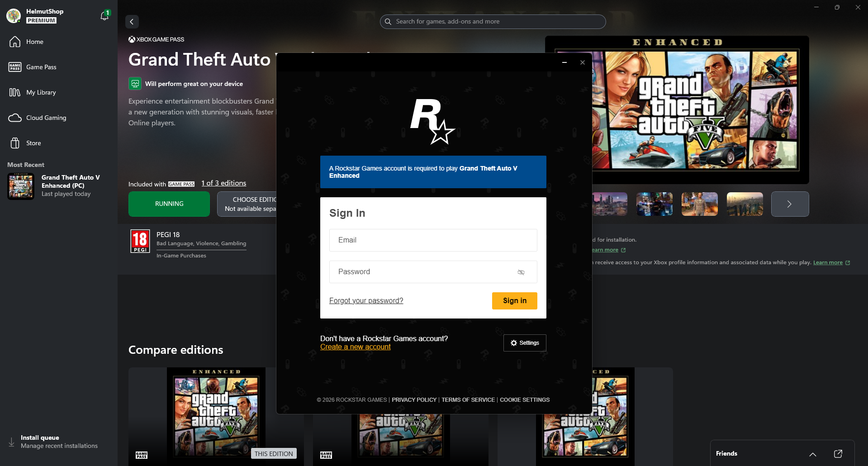Click the Xbox Game Pass logo label
The height and width of the screenshot is (466, 868).
(x=157, y=39)
